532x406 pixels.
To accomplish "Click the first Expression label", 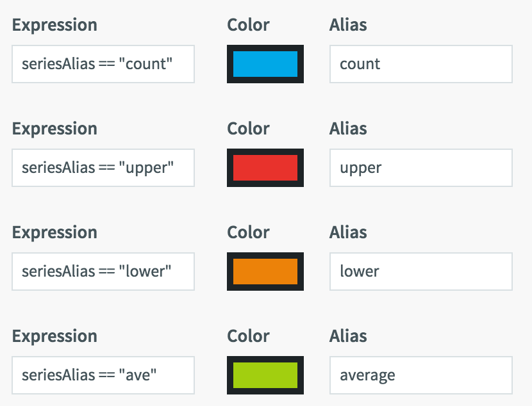I will 55,25.
